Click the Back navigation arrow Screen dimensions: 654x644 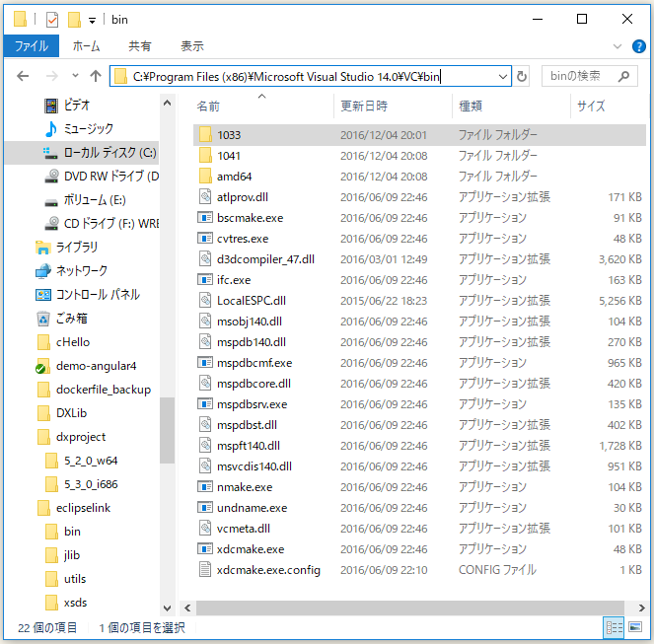pos(23,76)
